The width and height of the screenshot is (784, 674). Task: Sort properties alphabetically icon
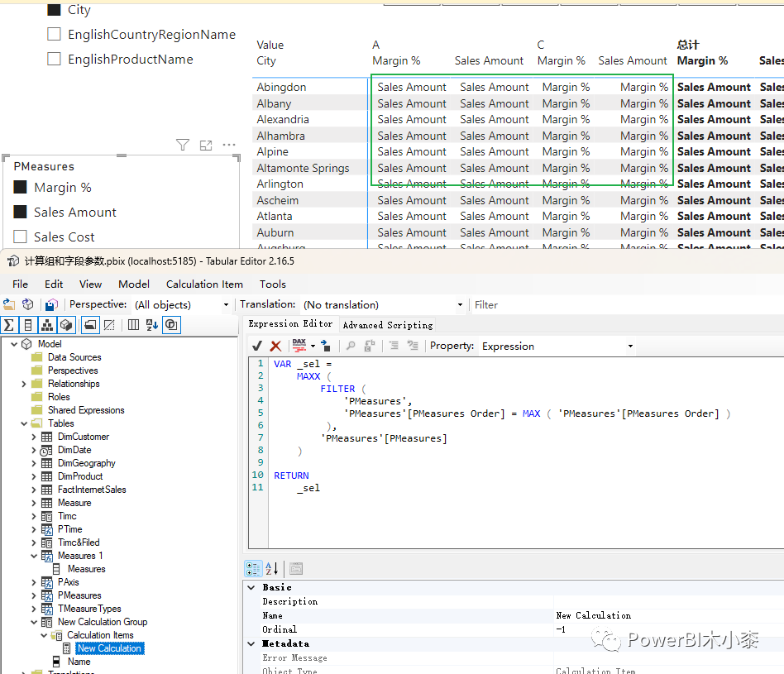pyautogui.click(x=272, y=568)
